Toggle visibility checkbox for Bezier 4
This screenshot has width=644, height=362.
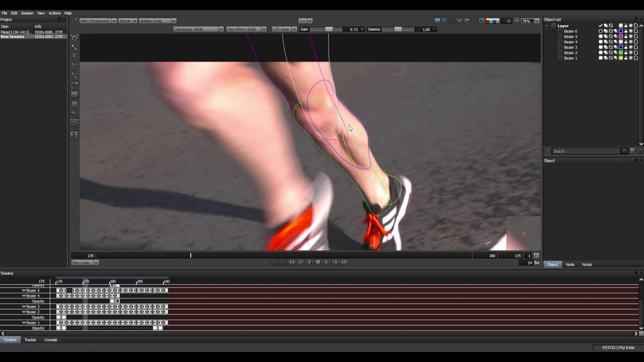[x=600, y=42]
